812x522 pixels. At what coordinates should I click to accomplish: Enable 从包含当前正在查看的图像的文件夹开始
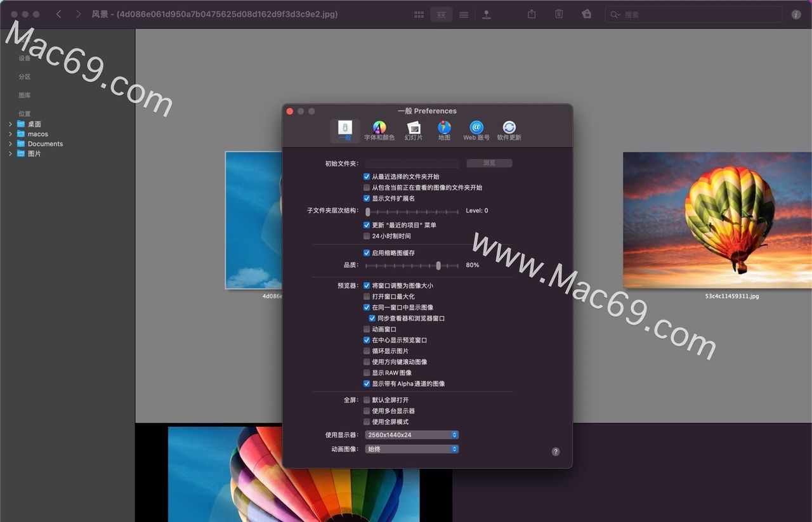coord(367,187)
